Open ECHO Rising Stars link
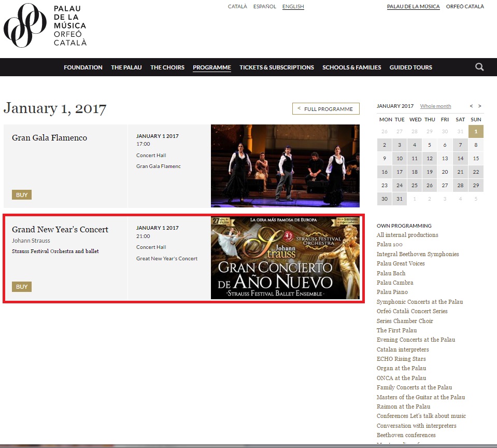The height and width of the screenshot is (448, 497). tap(401, 359)
